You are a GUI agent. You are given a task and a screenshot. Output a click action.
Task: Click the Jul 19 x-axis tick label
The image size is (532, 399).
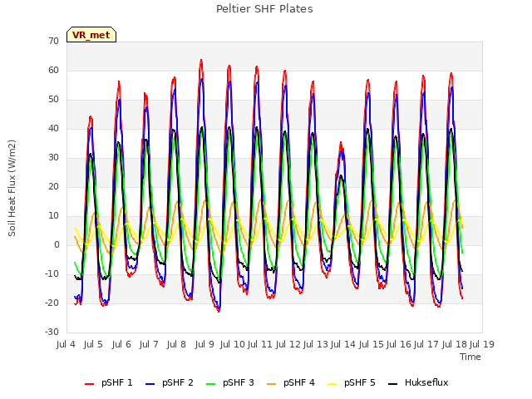[482, 344]
